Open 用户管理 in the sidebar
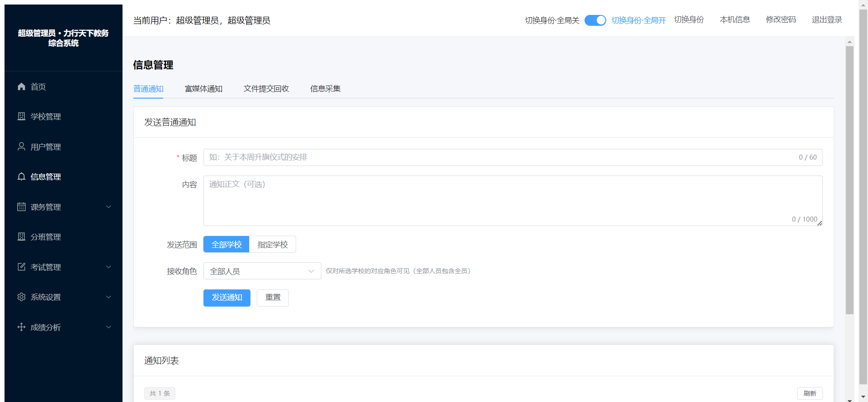 point(63,147)
